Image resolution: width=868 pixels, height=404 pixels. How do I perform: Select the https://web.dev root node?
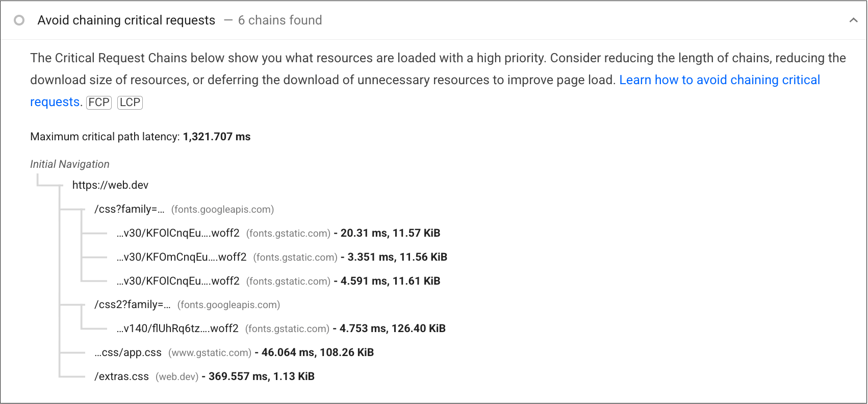pyautogui.click(x=110, y=185)
